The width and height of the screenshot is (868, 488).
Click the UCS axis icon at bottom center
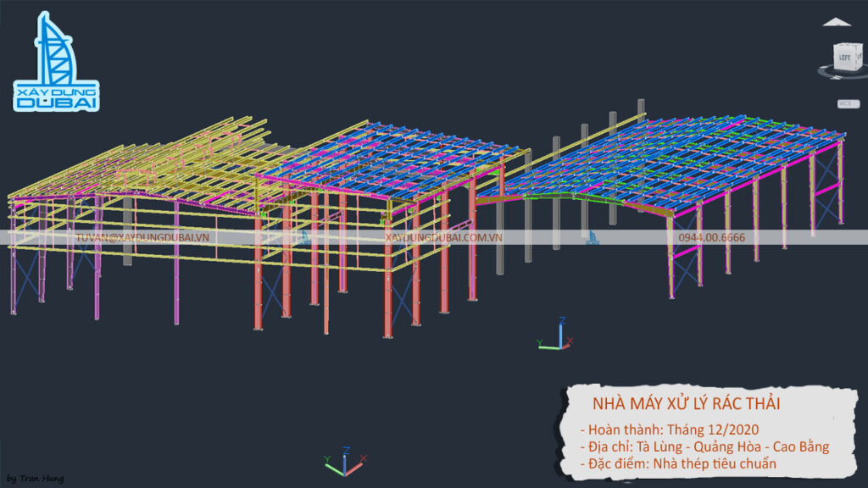coord(344,463)
